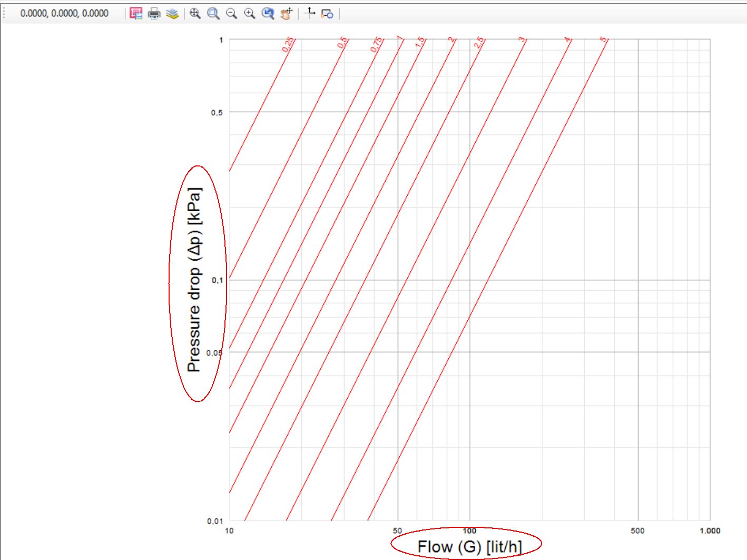Open the print dialog from the toolbar

point(154,14)
